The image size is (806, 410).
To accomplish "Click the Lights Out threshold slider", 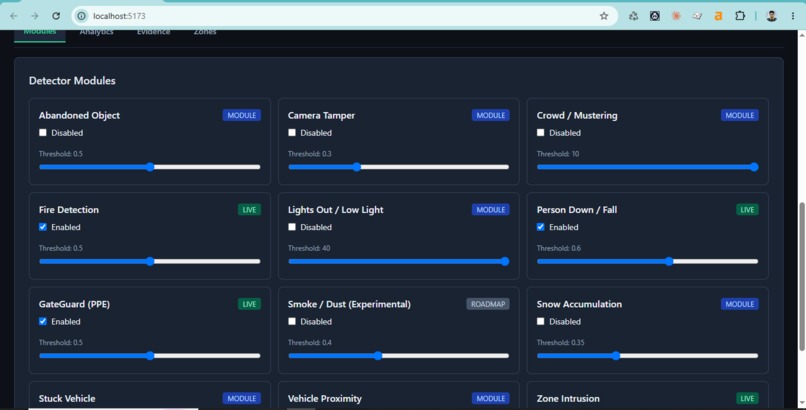I will pos(398,262).
